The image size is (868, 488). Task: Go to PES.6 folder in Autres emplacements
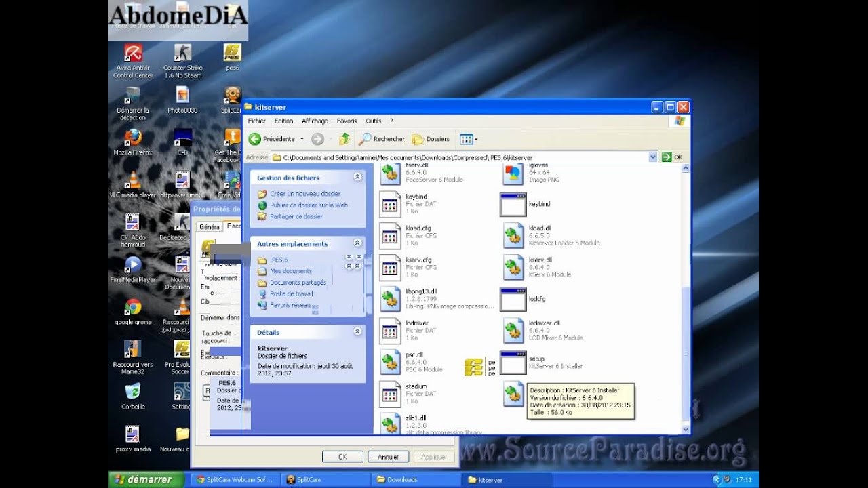[x=280, y=260]
